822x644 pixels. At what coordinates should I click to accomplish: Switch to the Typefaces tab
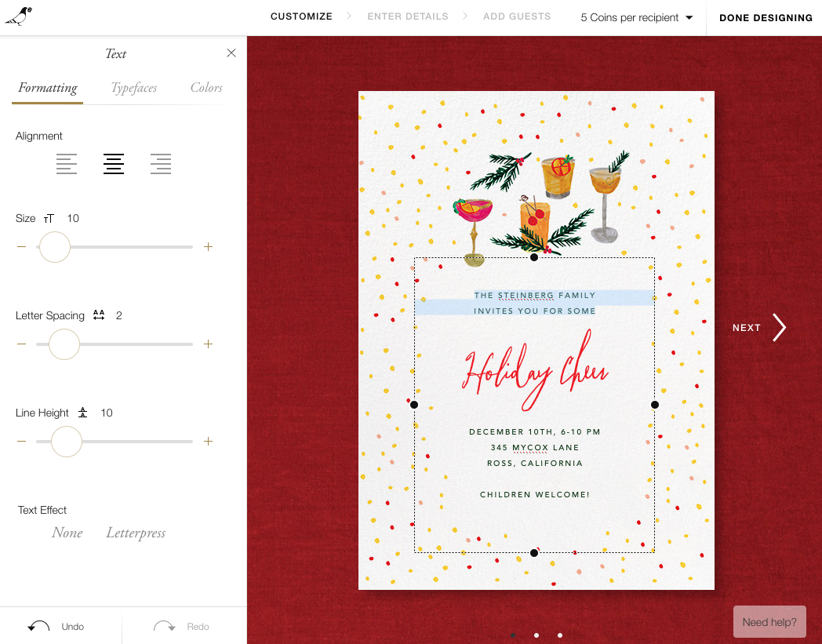(x=133, y=88)
